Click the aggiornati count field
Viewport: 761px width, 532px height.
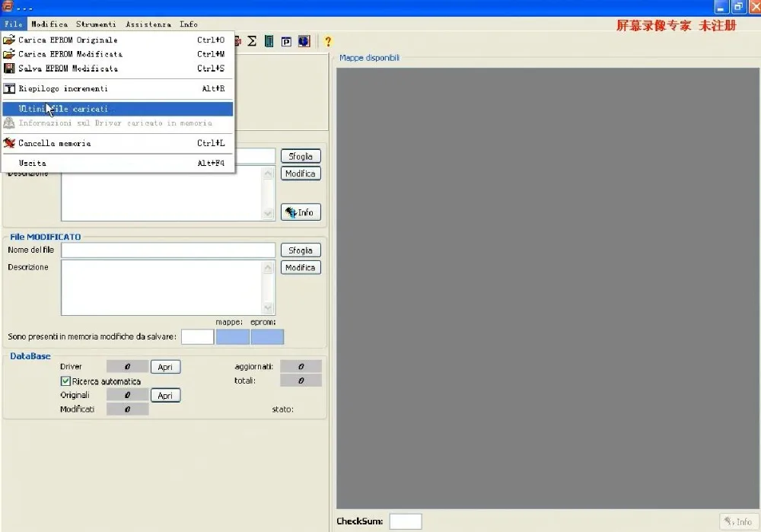(301, 367)
